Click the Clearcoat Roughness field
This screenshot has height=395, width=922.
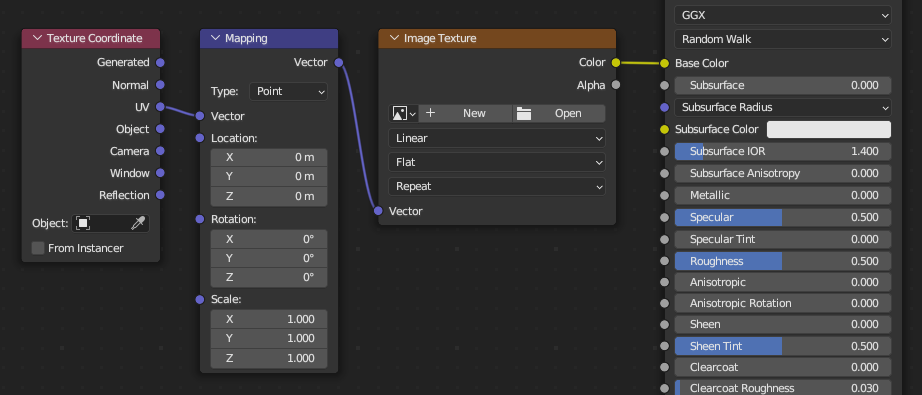pos(783,388)
